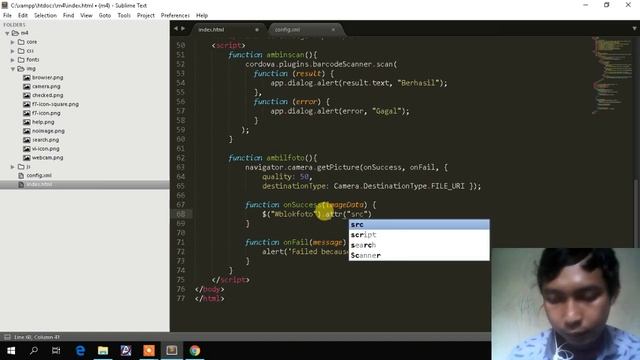Screen dimensions: 640x360
Task: Open Windows taskbar search
Action: 34,351
